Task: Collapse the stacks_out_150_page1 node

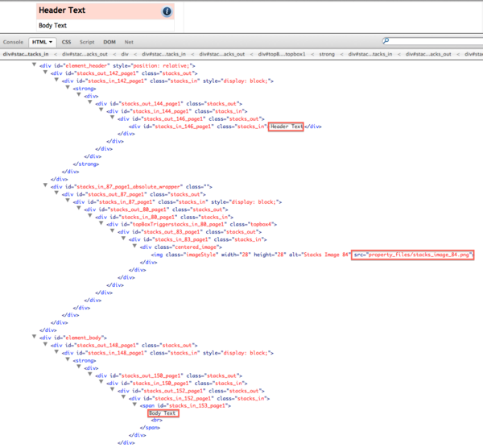Action: [89, 375]
